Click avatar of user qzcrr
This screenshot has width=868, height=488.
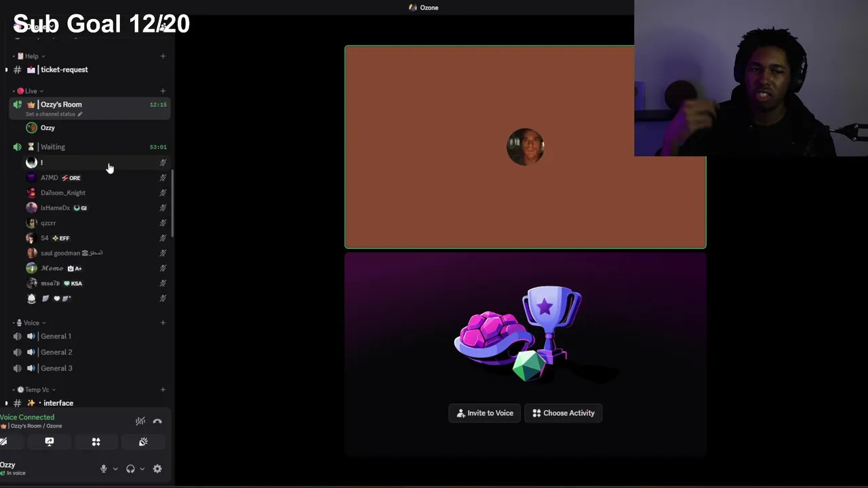pyautogui.click(x=31, y=223)
